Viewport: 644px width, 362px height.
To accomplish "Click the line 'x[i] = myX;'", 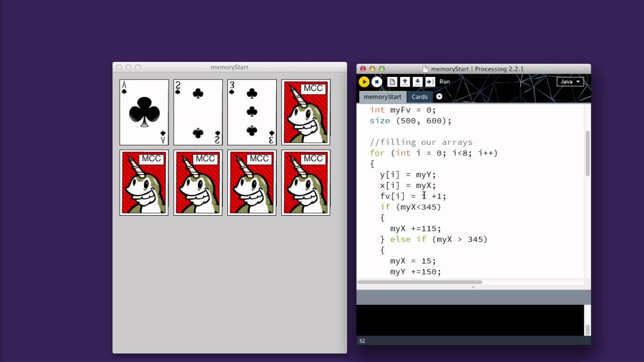I will point(408,186).
